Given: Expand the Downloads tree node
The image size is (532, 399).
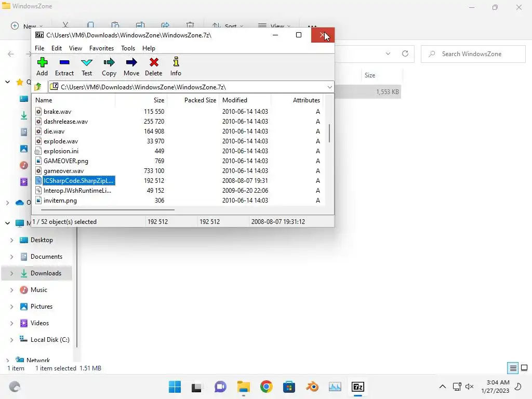Looking at the screenshot, I should [x=11, y=273].
